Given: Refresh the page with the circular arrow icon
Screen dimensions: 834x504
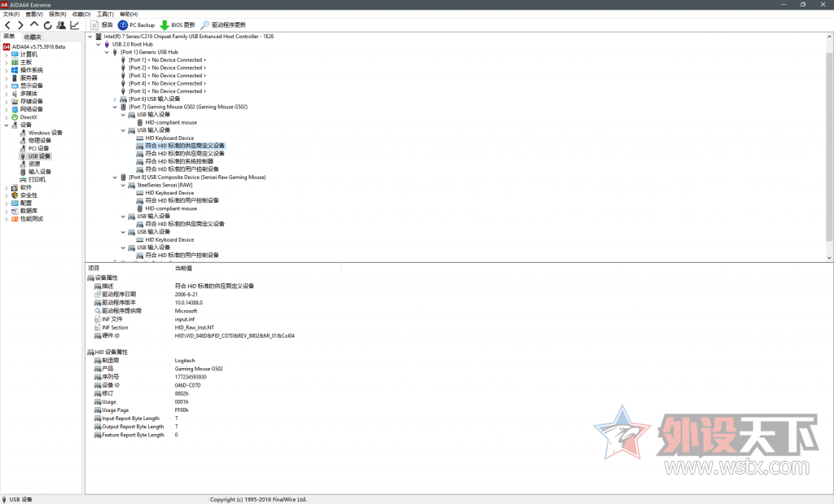Looking at the screenshot, I should click(x=48, y=25).
